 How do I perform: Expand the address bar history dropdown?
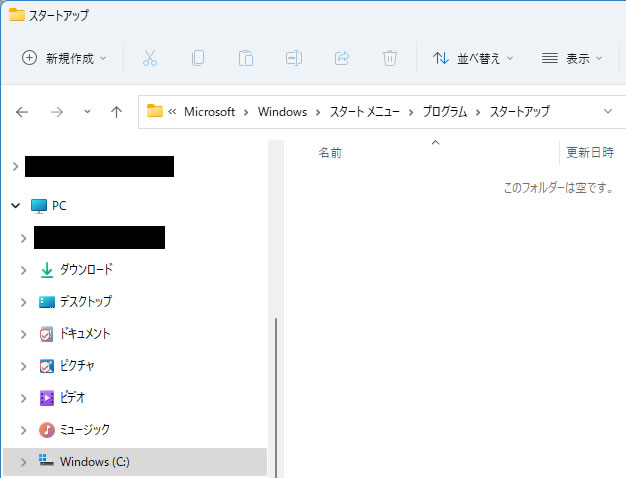[608, 111]
